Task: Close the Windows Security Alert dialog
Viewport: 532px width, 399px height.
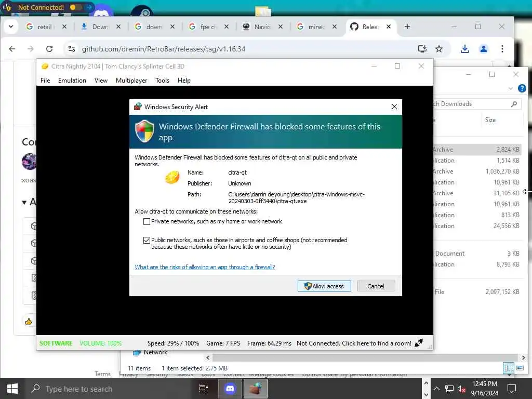Action: click(x=394, y=107)
